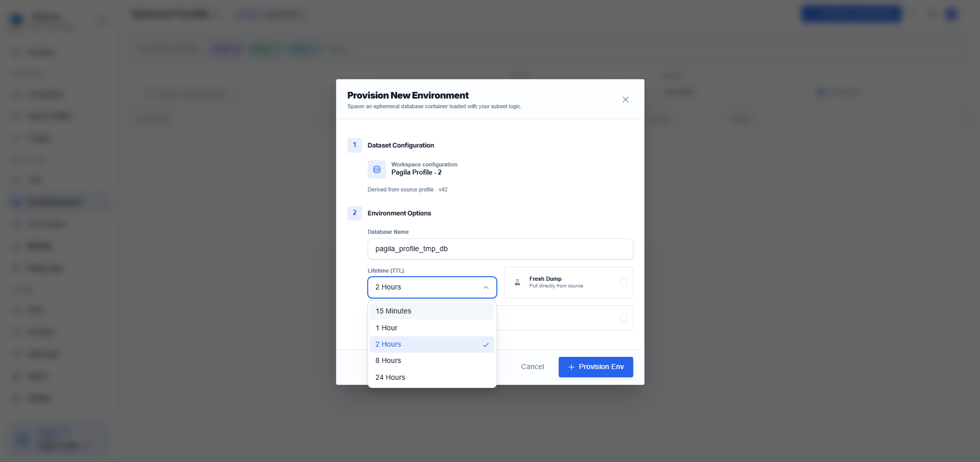The image size is (980, 462).
Task: Select the Fresh Dump option card
Action: 568,282
